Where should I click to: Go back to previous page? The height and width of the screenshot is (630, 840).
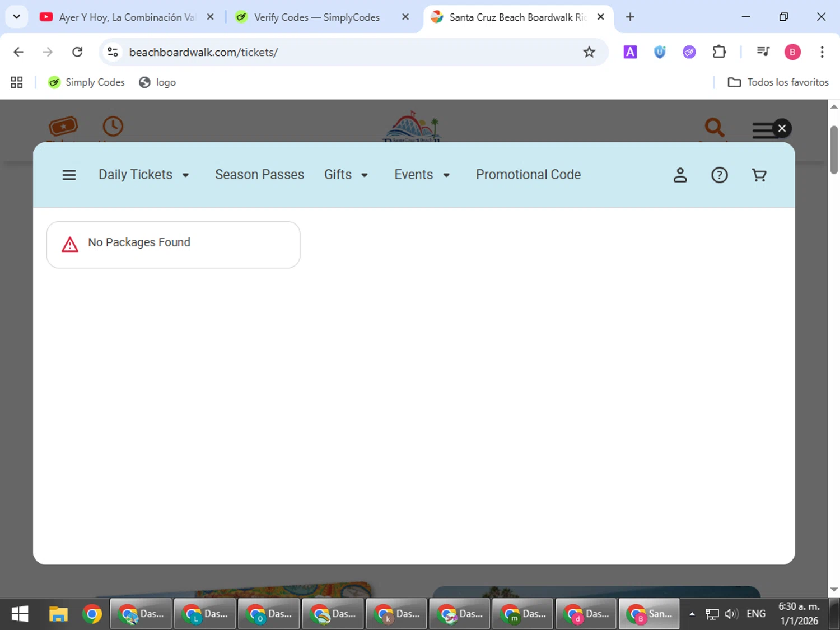(18, 52)
